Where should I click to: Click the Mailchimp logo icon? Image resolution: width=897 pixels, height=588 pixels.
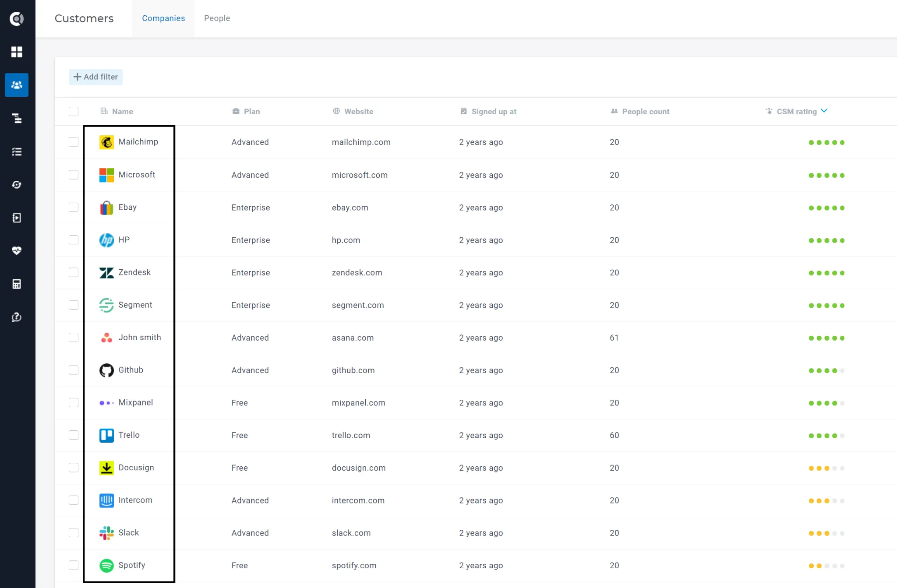coord(106,142)
